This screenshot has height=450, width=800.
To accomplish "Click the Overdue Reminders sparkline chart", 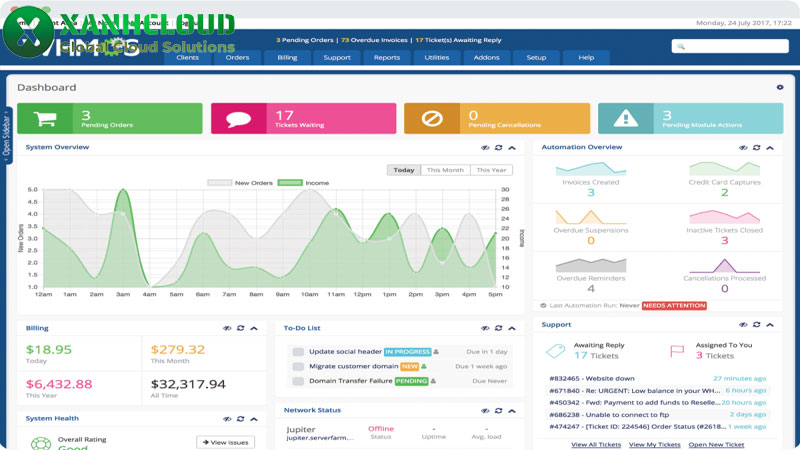I will coord(590,265).
